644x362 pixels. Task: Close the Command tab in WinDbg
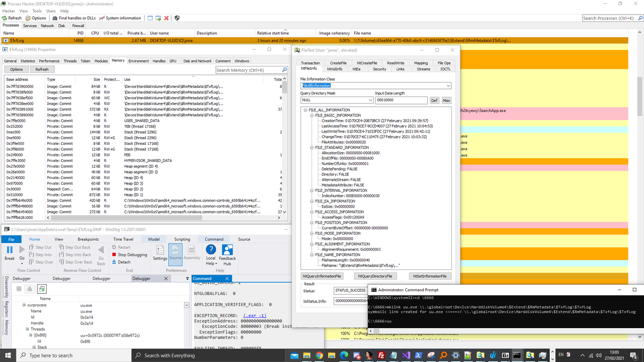coord(226,278)
